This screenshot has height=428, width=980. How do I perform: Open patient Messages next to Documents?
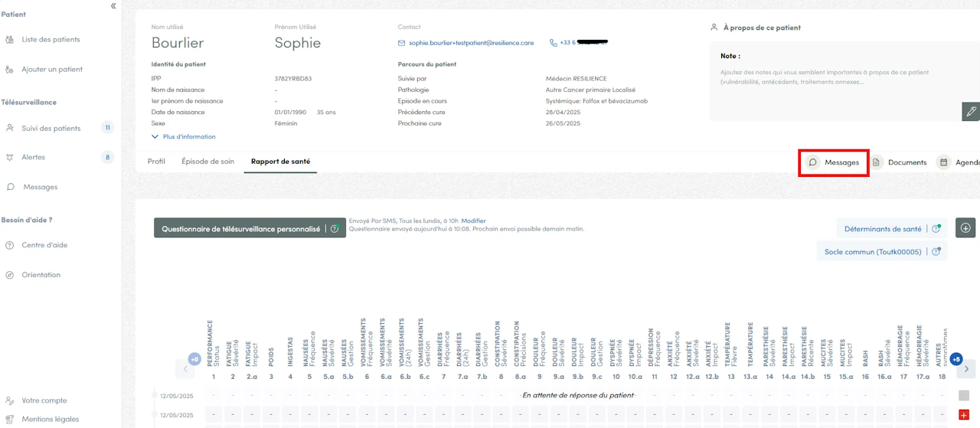click(x=833, y=162)
